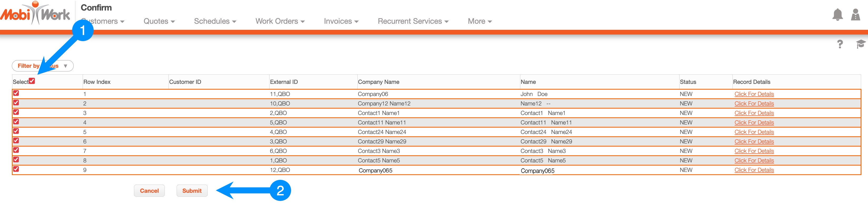The image size is (868, 212).
Task: Click the Cancel button
Action: tap(149, 191)
